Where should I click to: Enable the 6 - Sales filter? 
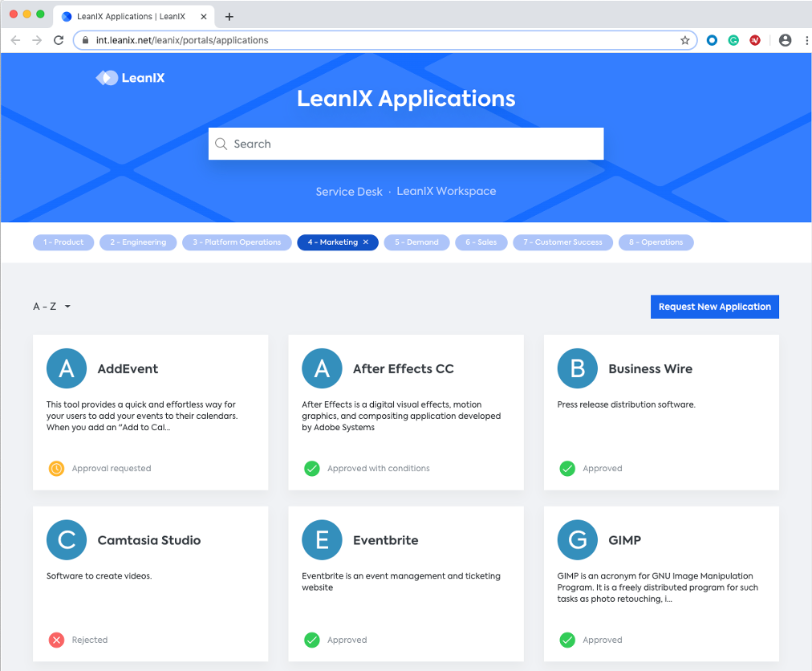pos(481,242)
